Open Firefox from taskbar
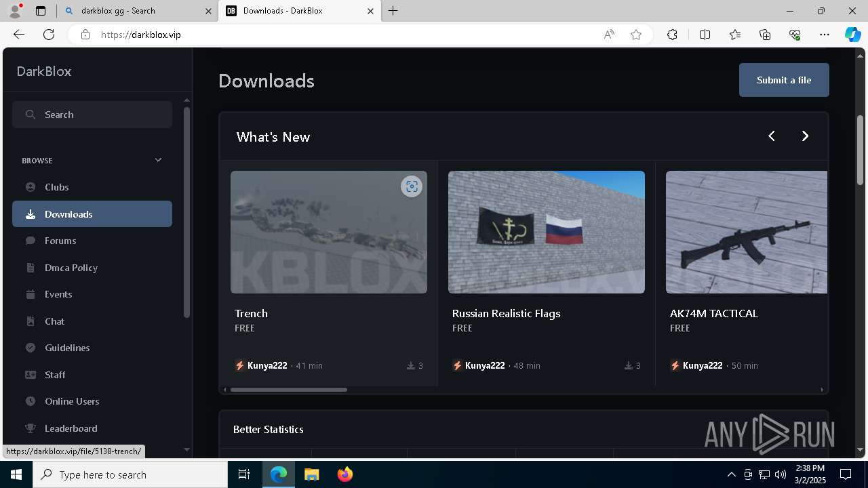 click(x=345, y=474)
